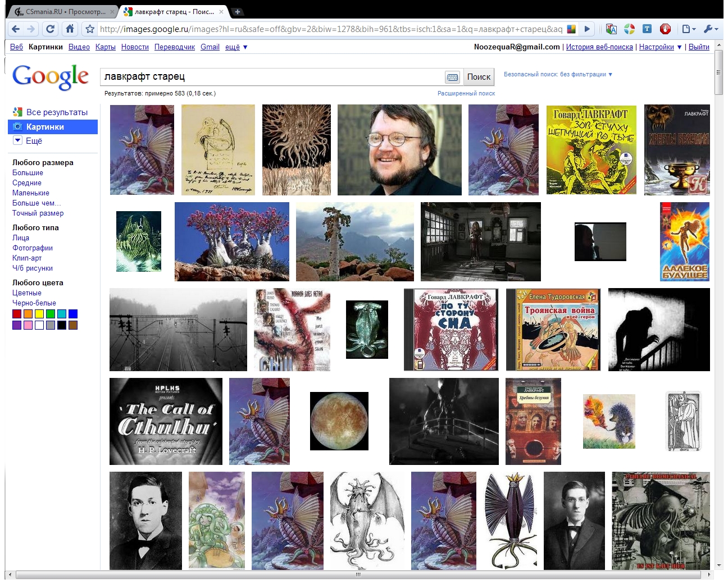Open the Переводчик link
Viewport: 728px width, 584px height.
(175, 47)
